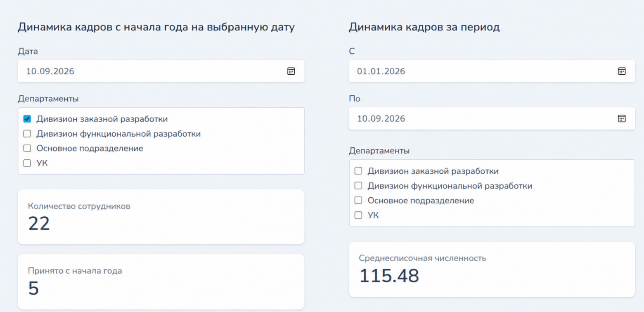Click the Принято с начала года label
The height and width of the screenshot is (312, 644).
(x=75, y=271)
